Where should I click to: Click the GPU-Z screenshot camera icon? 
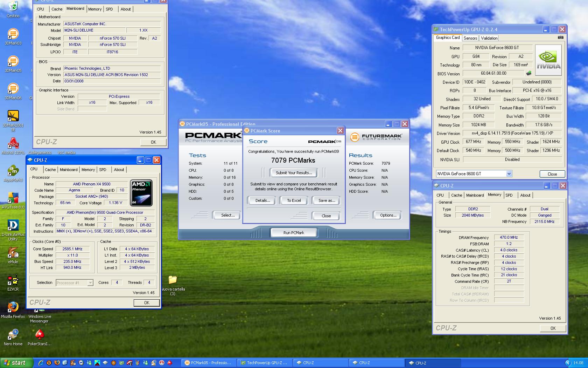(x=561, y=38)
